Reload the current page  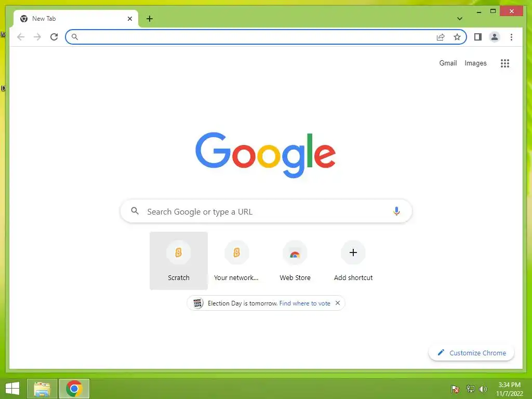(x=54, y=37)
